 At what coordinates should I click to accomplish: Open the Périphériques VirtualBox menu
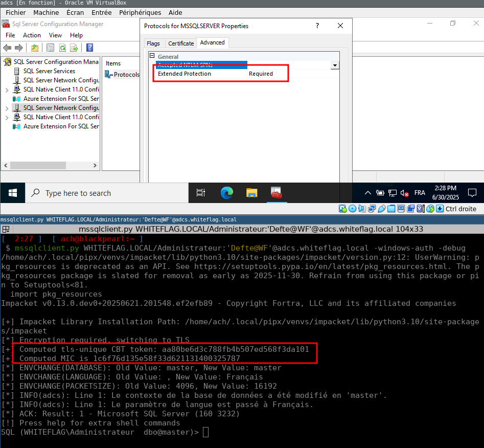coord(140,12)
